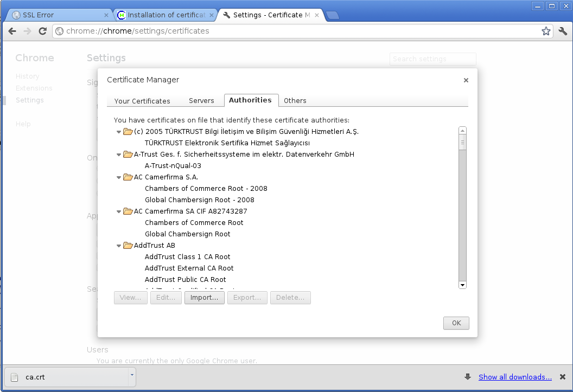573x392 pixels.
Task: Click the download arrow icon beside Show all downloads
Action: [467, 377]
